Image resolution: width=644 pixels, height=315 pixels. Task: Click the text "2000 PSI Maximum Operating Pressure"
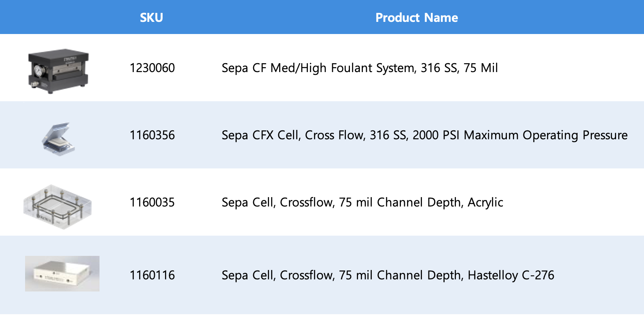coord(520,135)
